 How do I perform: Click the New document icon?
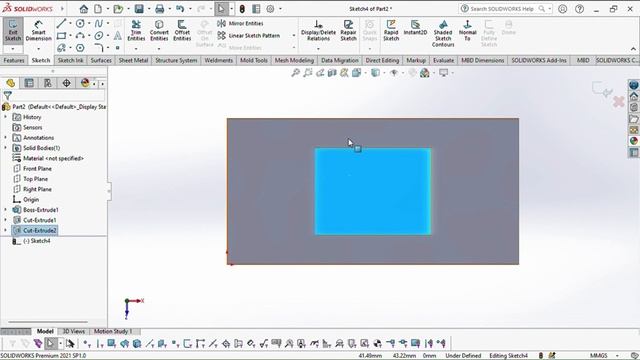point(98,9)
